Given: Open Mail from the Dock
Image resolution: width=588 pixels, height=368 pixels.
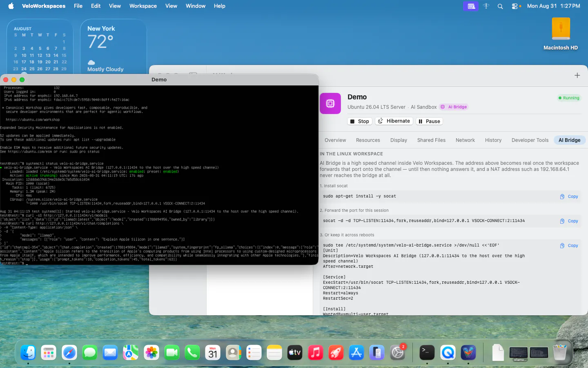Looking at the screenshot, I should tap(110, 352).
